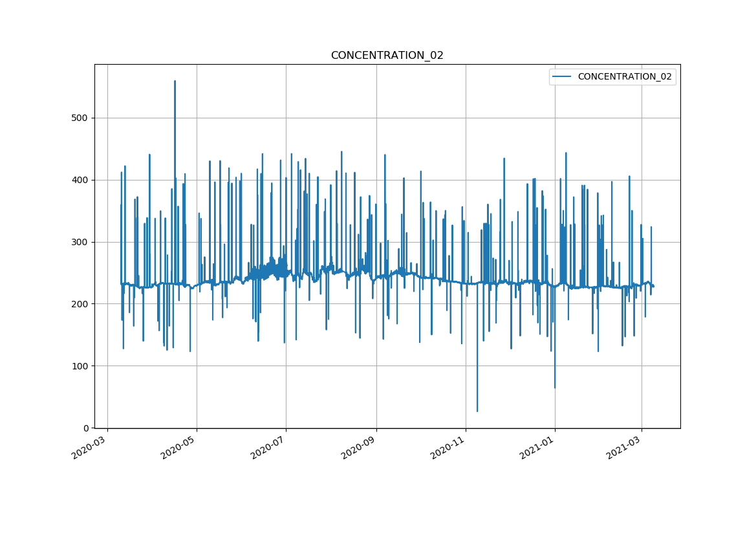Select the 2021-01 x-axis date label
This screenshot has width=756, height=535.
[537, 447]
